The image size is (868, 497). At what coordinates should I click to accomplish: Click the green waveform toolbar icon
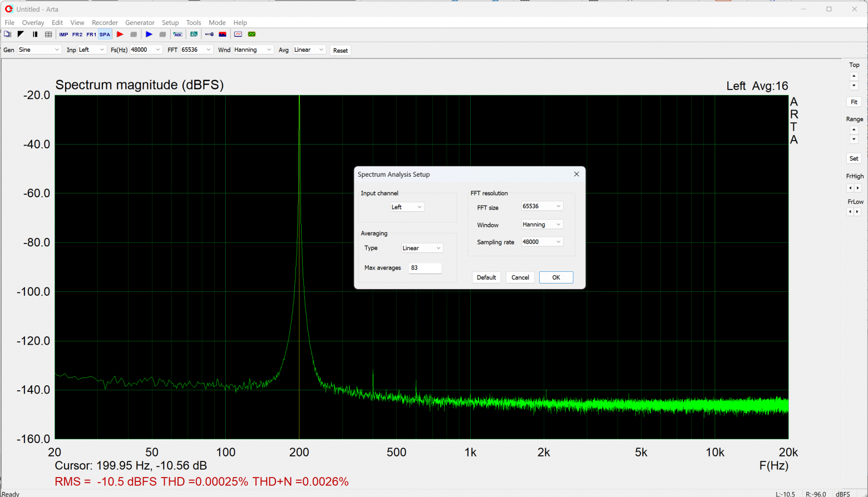[252, 34]
